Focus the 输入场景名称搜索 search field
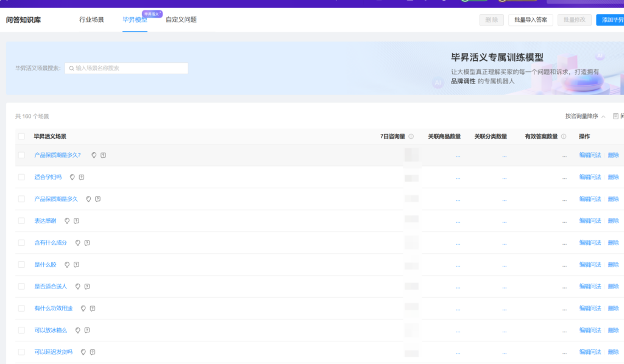The width and height of the screenshot is (624, 364). coord(129,68)
